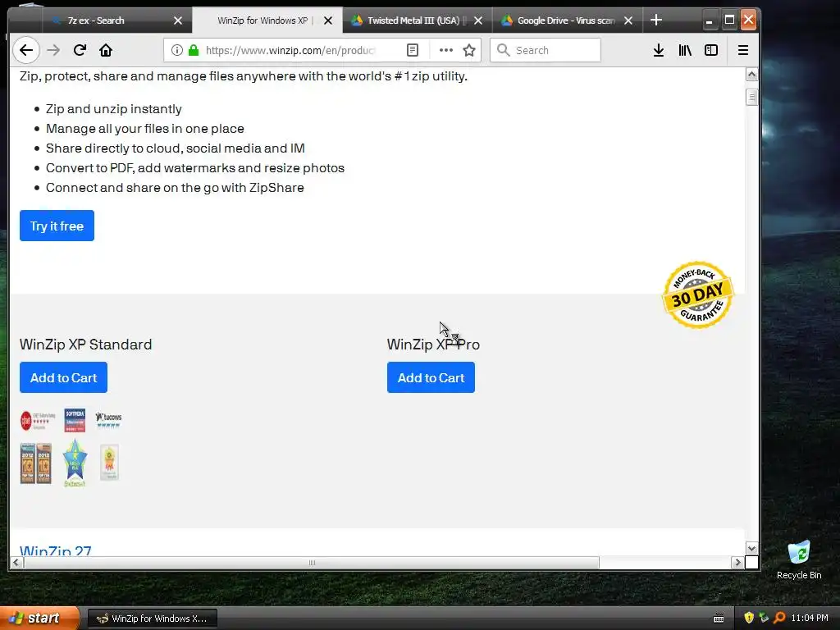Open the downloads panel arrow
This screenshot has width=840, height=630.
659,50
